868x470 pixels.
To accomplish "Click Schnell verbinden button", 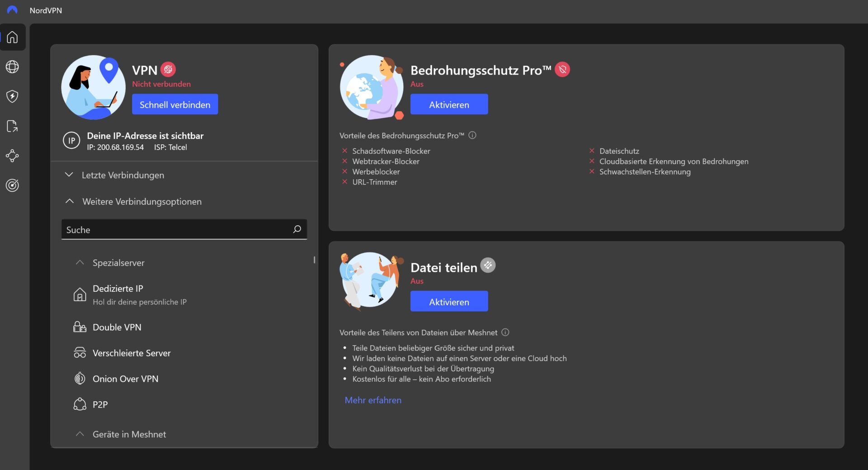I will pyautogui.click(x=175, y=104).
